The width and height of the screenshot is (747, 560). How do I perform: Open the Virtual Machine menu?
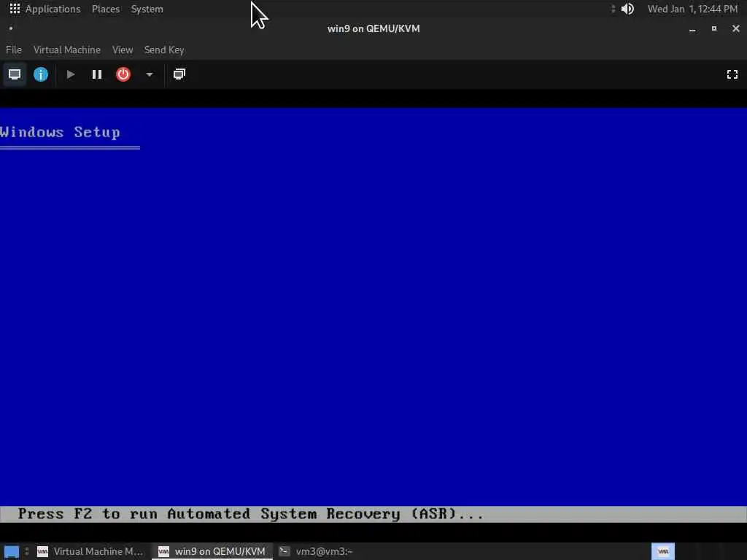click(67, 50)
